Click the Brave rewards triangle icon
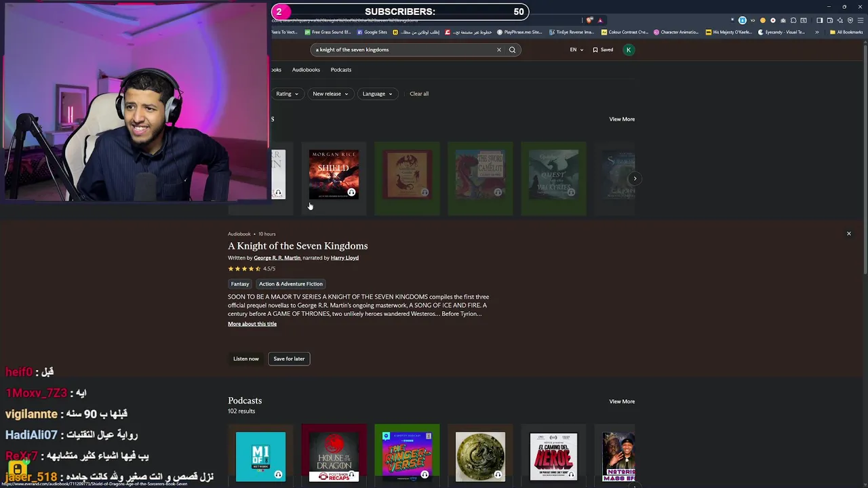The width and height of the screenshot is (868, 488). pyautogui.click(x=599, y=20)
